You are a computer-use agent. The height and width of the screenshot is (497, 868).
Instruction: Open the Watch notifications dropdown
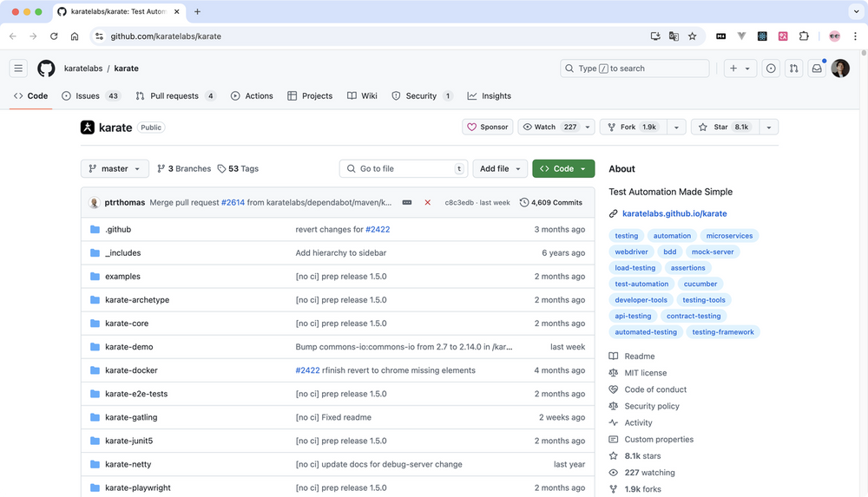click(x=556, y=127)
